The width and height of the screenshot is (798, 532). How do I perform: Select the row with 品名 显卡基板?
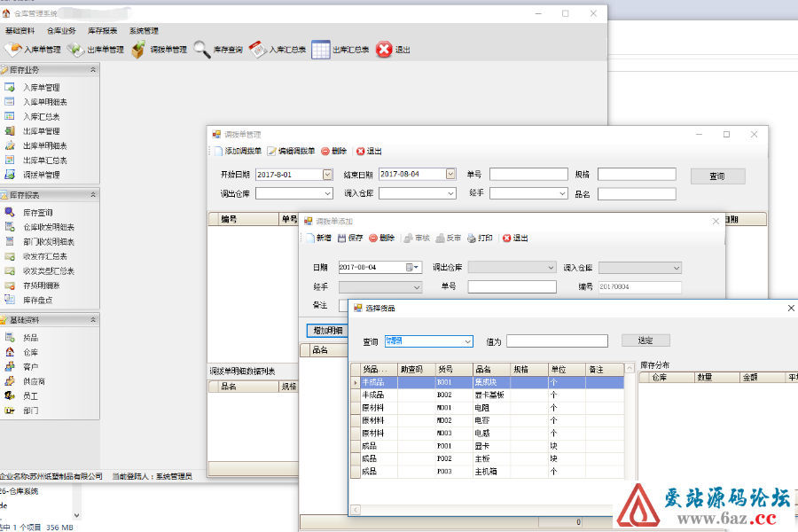click(488, 395)
